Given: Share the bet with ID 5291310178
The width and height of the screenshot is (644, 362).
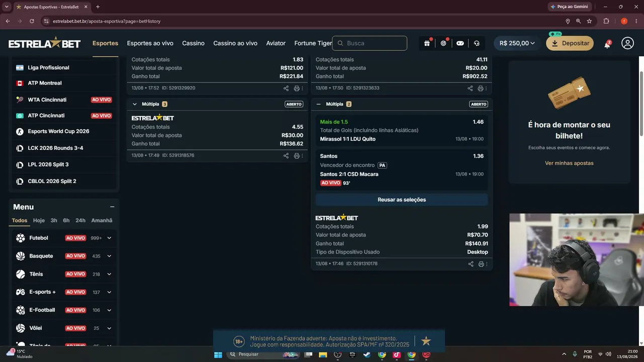Looking at the screenshot, I should pyautogui.click(x=471, y=264).
